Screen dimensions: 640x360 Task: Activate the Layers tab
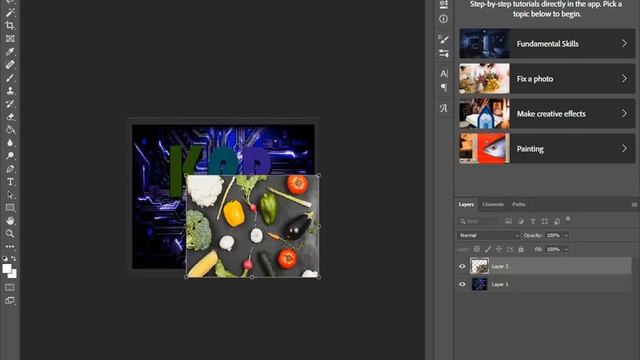click(466, 204)
